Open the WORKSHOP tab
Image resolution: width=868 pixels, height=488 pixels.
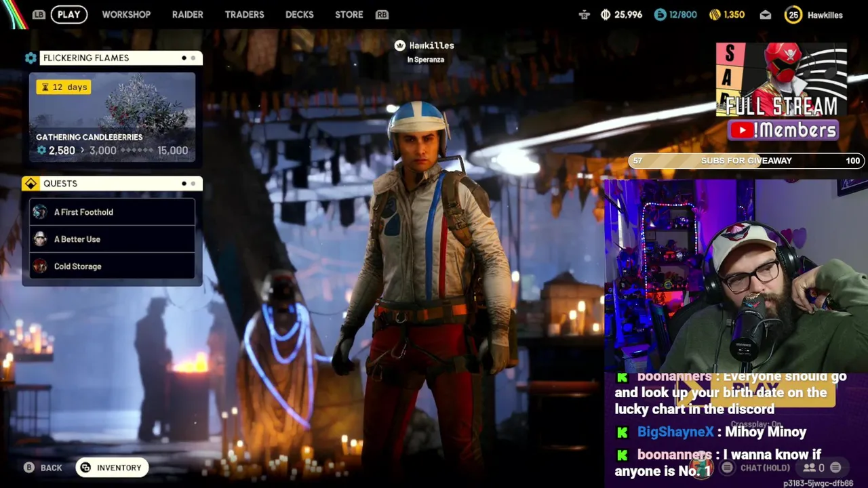(x=126, y=14)
